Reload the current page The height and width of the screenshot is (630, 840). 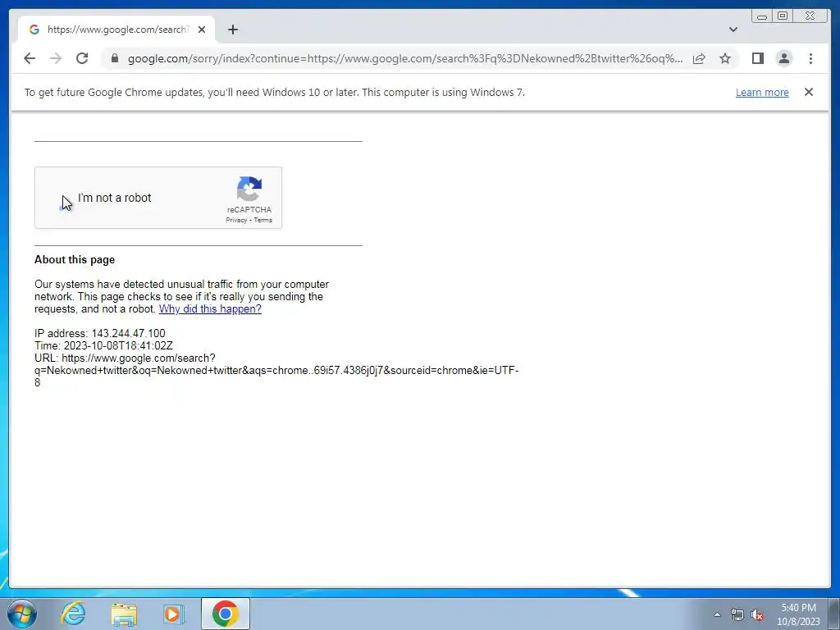82,58
